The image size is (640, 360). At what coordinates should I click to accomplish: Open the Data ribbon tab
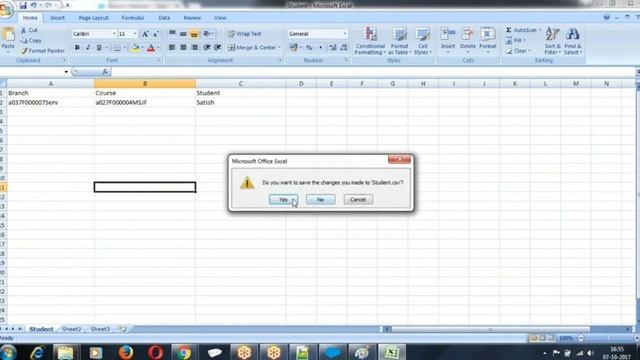[x=164, y=18]
